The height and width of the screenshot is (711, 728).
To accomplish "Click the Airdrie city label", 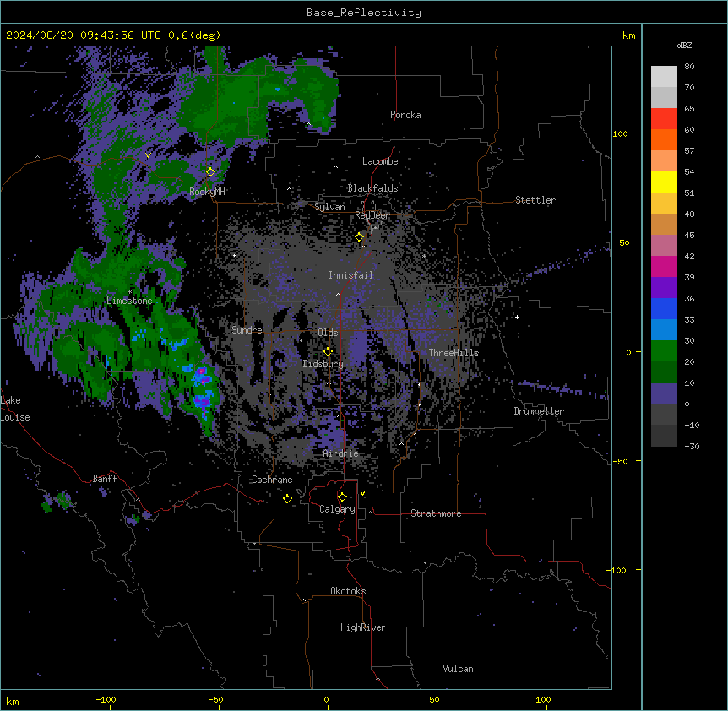I will (341, 453).
